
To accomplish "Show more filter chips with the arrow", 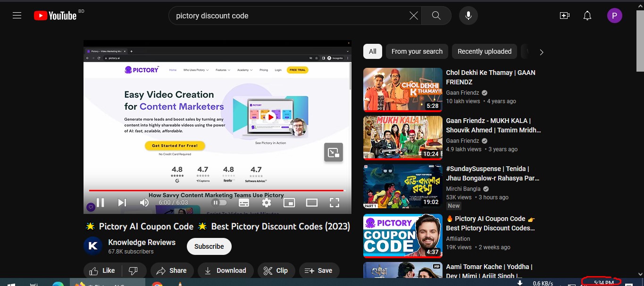I will [541, 52].
